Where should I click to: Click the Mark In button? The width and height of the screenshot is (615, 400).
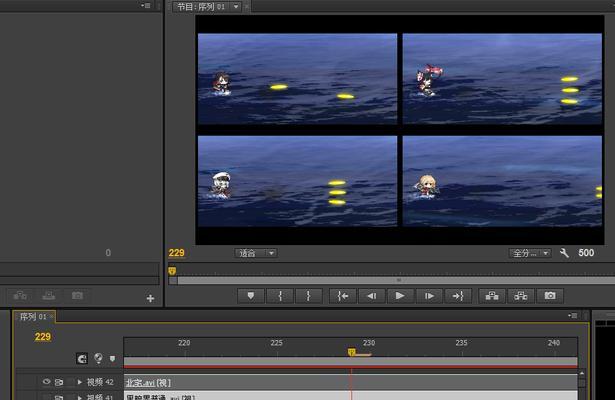[280, 296]
